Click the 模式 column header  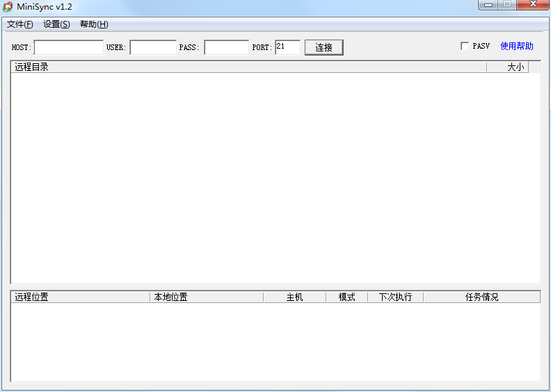[347, 297]
